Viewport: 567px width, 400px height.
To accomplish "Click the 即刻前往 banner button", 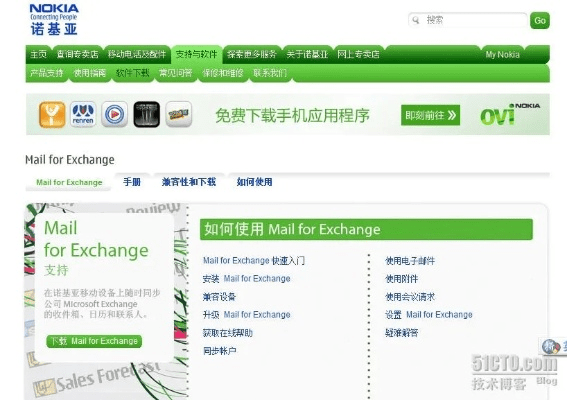I will point(430,115).
